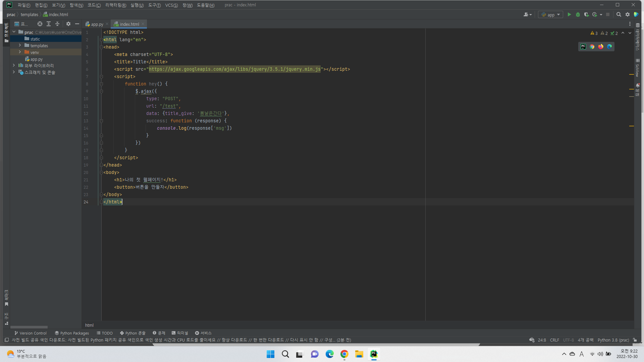This screenshot has width=644, height=362.
Task: Open the app run configuration dropdown
Action: (550, 15)
